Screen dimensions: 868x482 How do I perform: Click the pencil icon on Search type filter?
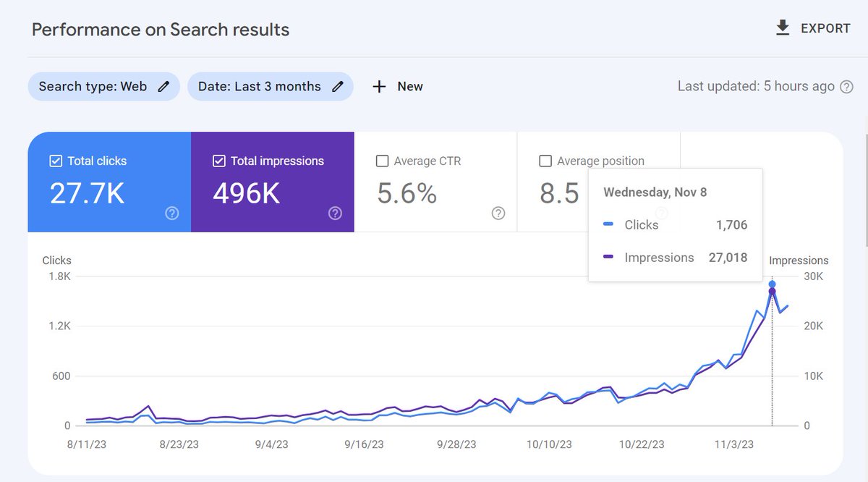(x=164, y=86)
